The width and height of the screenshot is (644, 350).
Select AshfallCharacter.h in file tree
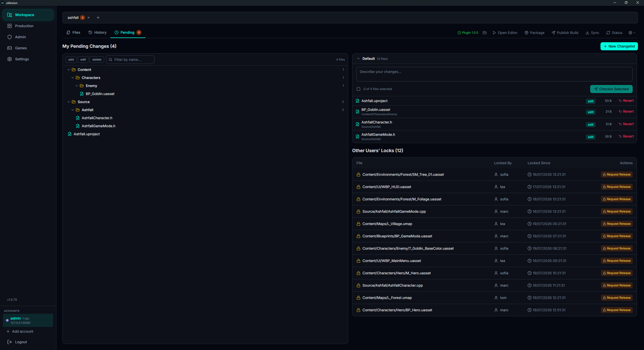97,118
